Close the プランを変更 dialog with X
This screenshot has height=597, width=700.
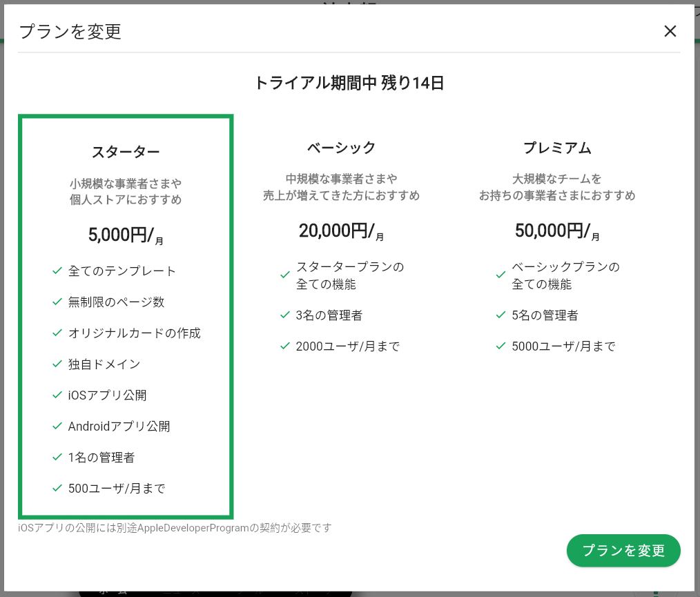pyautogui.click(x=670, y=31)
